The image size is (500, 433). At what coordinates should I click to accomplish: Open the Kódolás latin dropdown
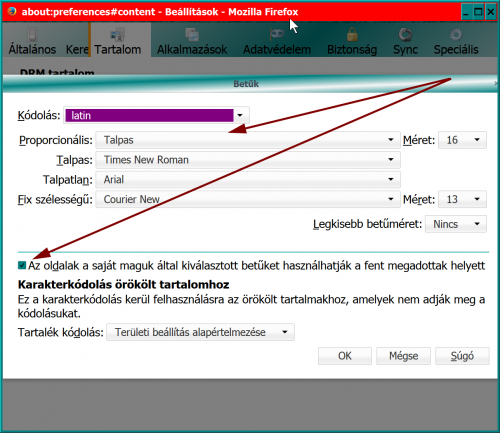(x=156, y=115)
